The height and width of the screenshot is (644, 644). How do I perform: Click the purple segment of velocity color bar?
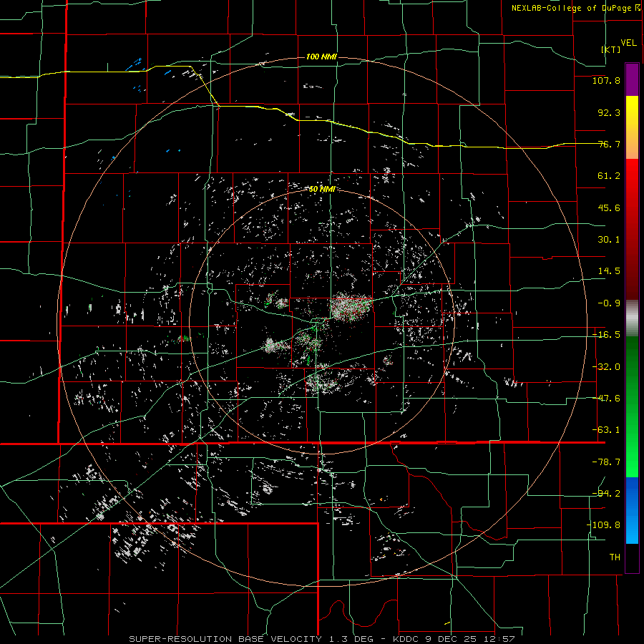click(632, 80)
